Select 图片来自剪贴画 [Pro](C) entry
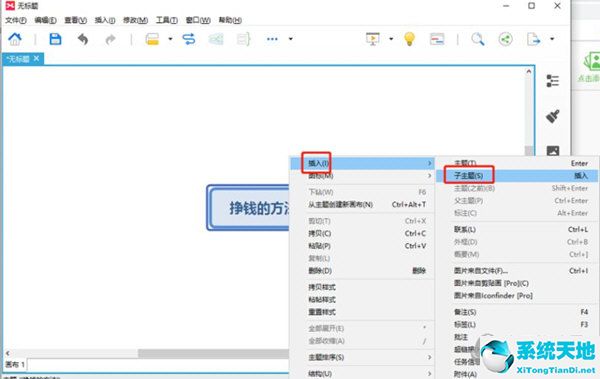This screenshot has height=379, width=600. point(517,283)
